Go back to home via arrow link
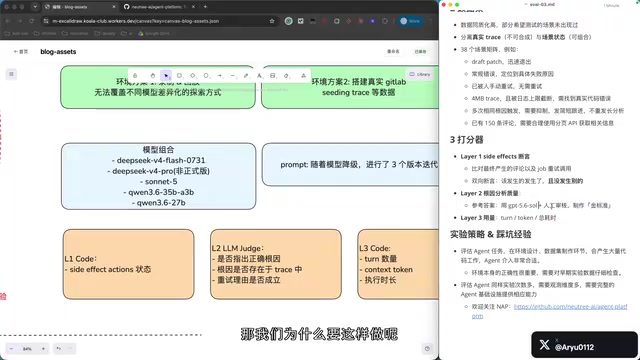Screen dimensions: 640x360 tap(21, 51)
